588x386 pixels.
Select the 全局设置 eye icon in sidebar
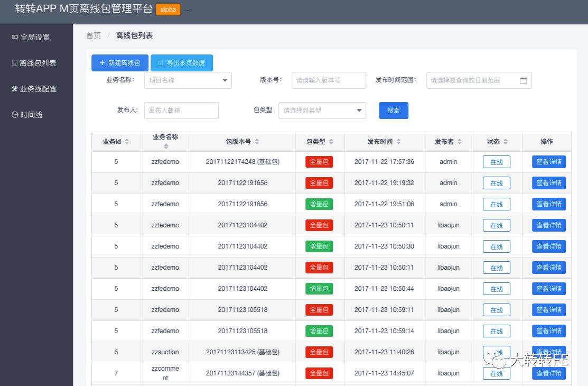pyautogui.click(x=14, y=37)
